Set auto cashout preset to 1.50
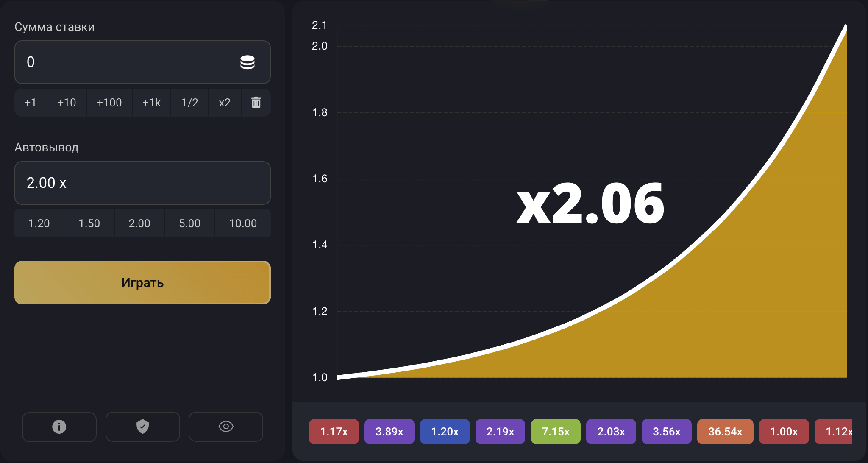The height and width of the screenshot is (463, 868). pos(89,223)
